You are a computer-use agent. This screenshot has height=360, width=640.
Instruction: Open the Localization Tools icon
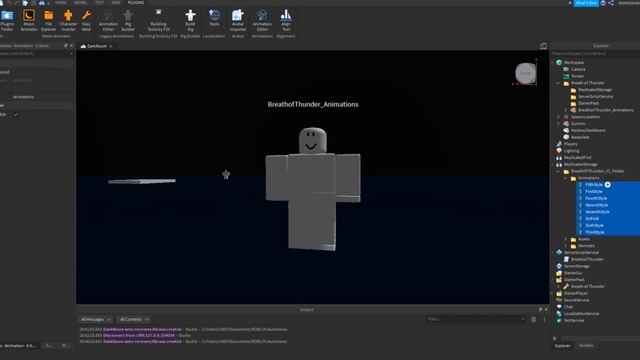pyautogui.click(x=214, y=18)
